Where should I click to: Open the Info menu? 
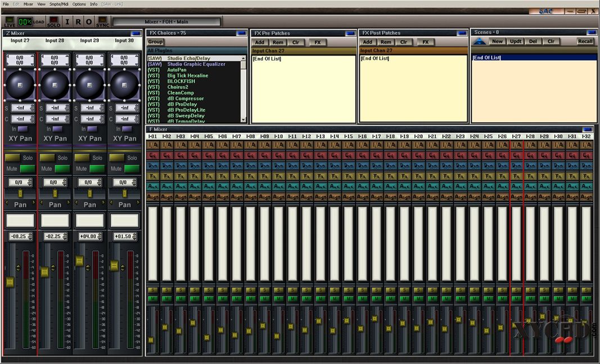(x=94, y=4)
